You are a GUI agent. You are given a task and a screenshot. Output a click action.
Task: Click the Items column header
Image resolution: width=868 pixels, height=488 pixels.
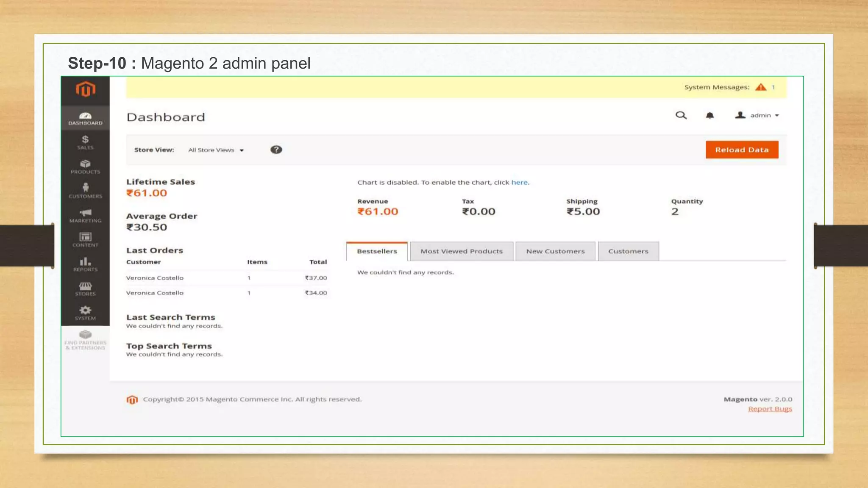257,262
